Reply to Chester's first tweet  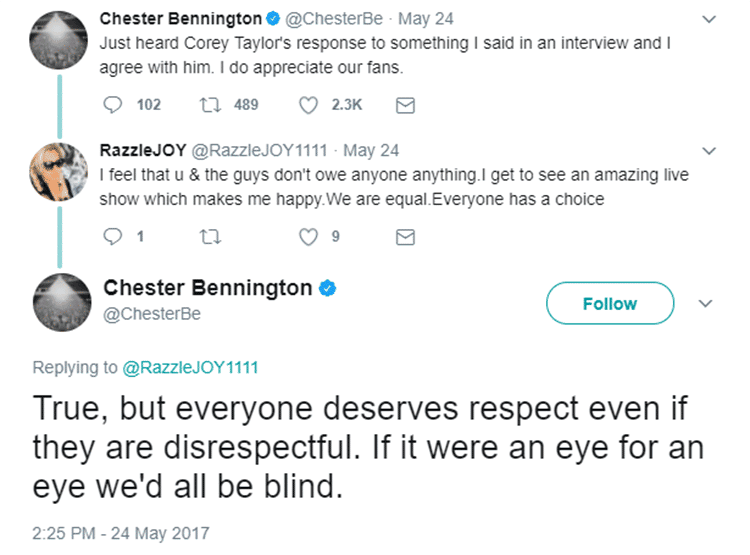(x=113, y=104)
